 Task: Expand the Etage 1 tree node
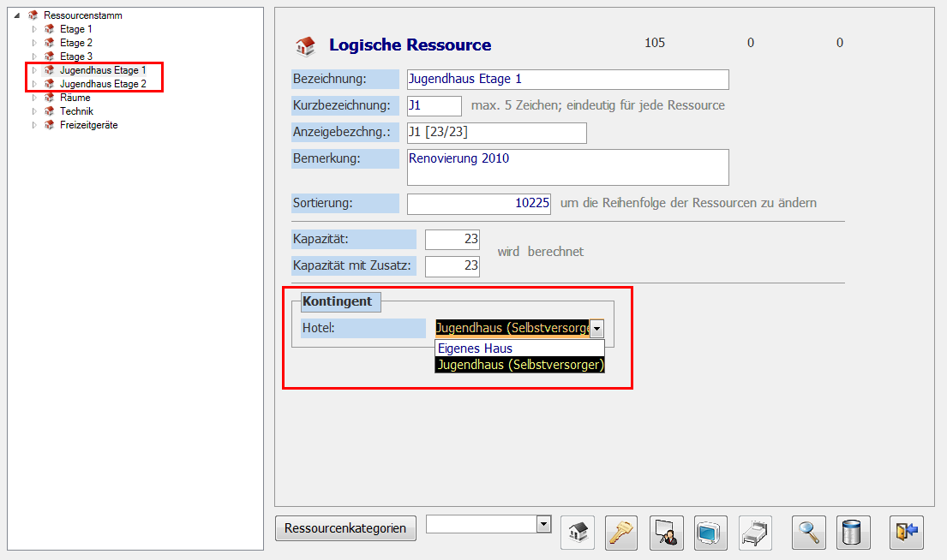pos(35,29)
